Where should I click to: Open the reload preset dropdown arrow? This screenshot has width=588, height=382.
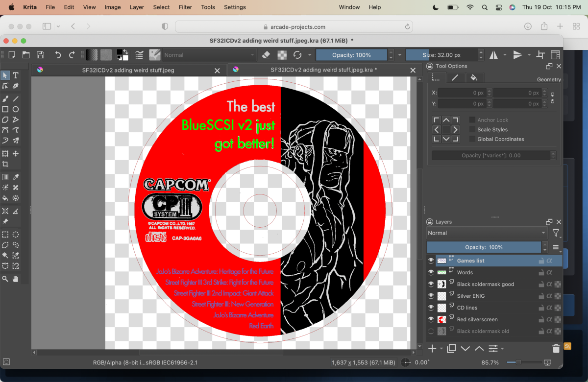pyautogui.click(x=310, y=55)
